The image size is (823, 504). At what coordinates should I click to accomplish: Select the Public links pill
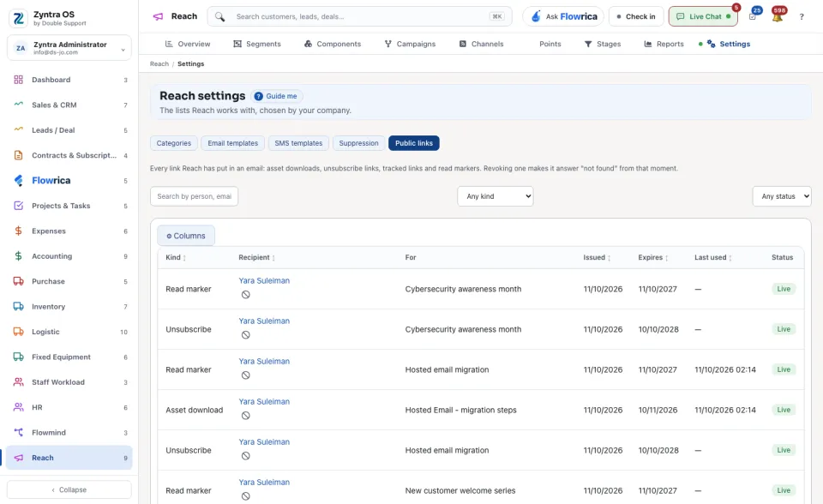(x=414, y=143)
